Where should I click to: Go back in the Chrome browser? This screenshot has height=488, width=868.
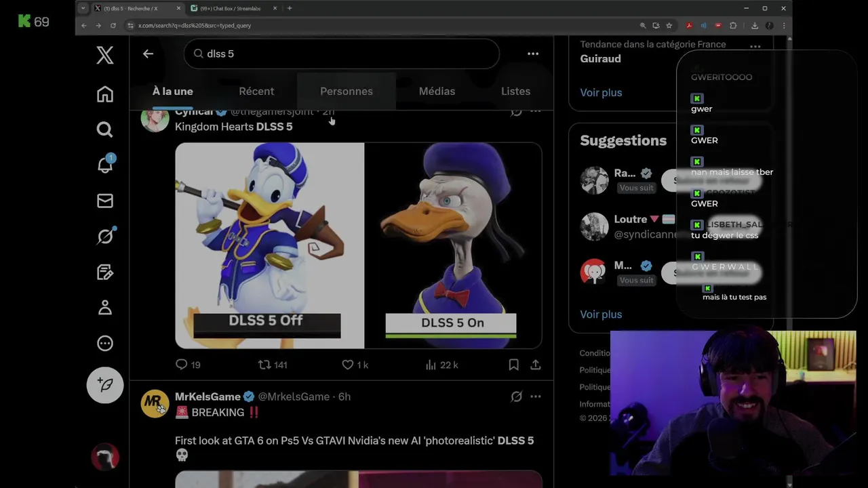coord(84,25)
